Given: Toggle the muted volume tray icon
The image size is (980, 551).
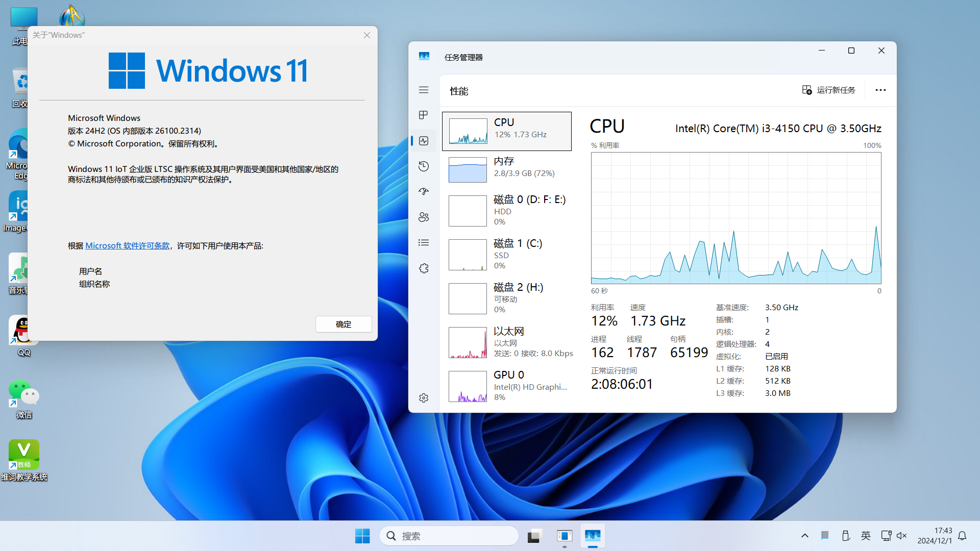Looking at the screenshot, I should tap(901, 536).
